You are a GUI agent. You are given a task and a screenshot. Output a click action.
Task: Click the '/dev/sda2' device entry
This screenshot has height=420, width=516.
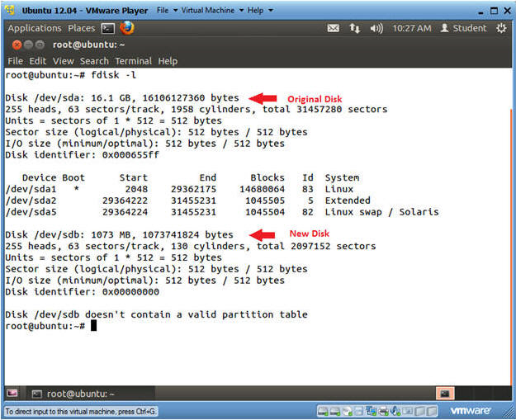click(31, 201)
